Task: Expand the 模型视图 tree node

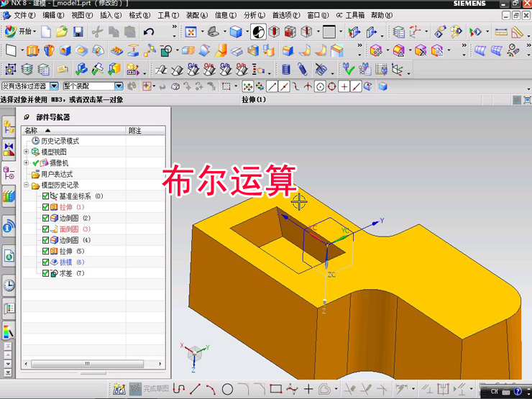Action: 27,152
